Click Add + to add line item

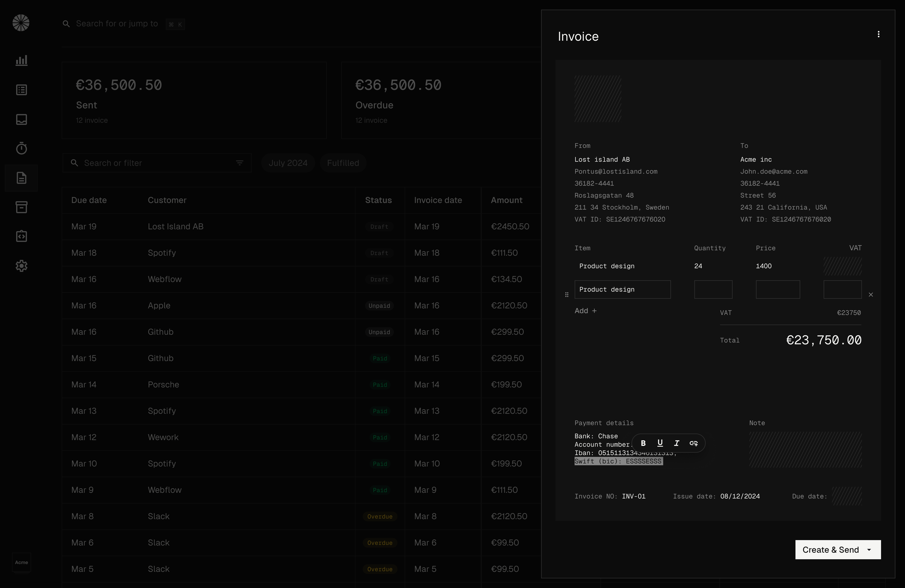(x=585, y=311)
